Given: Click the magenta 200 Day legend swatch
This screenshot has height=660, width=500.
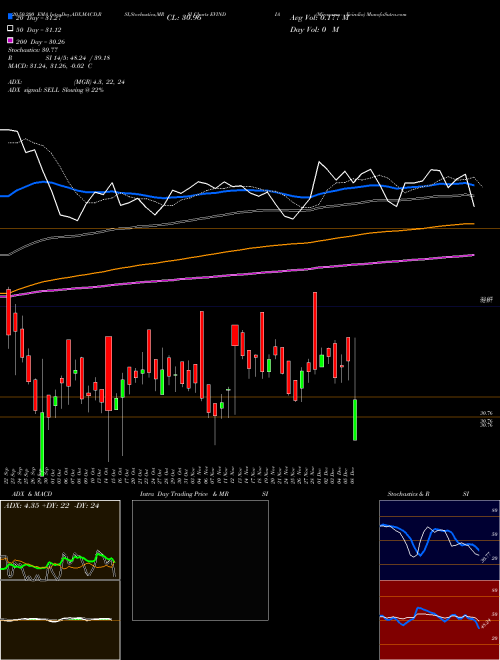Looking at the screenshot, I should (x=11, y=40).
